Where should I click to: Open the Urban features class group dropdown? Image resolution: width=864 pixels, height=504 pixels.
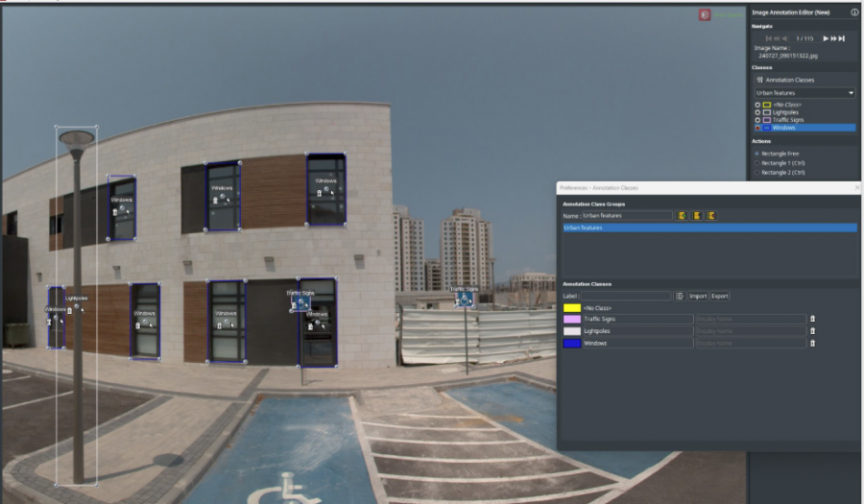tap(804, 93)
